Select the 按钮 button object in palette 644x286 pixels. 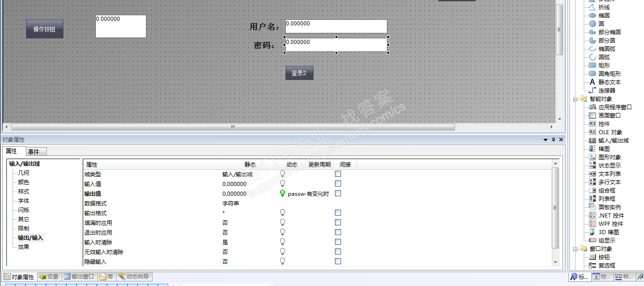click(x=604, y=257)
